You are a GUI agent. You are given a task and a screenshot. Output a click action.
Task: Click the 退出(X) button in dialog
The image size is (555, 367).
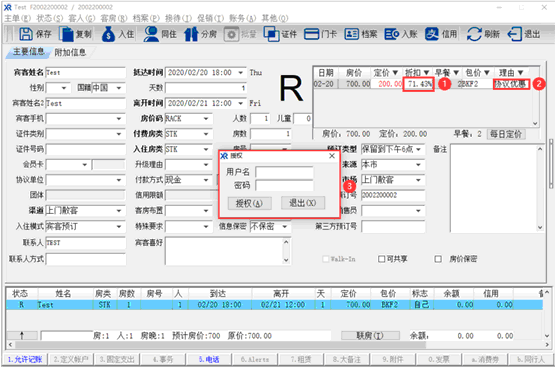303,203
